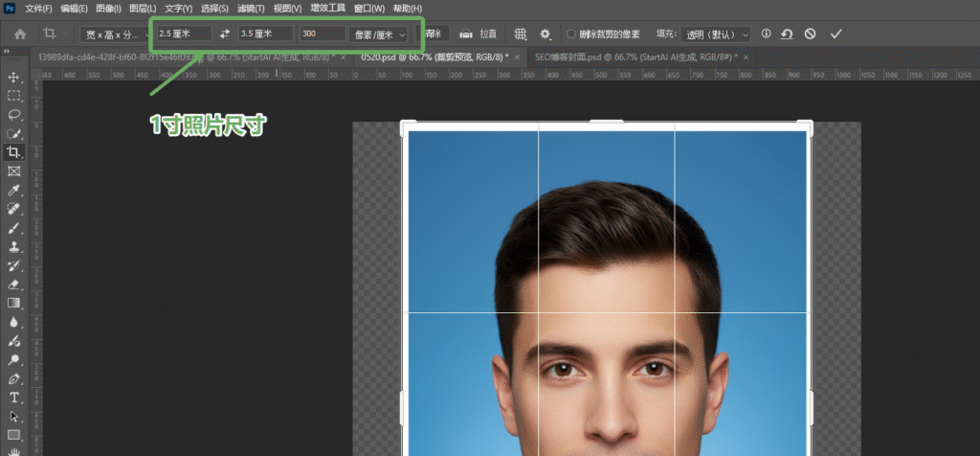This screenshot has height=456, width=980.
Task: Click the Straighten level icon
Action: point(466,34)
